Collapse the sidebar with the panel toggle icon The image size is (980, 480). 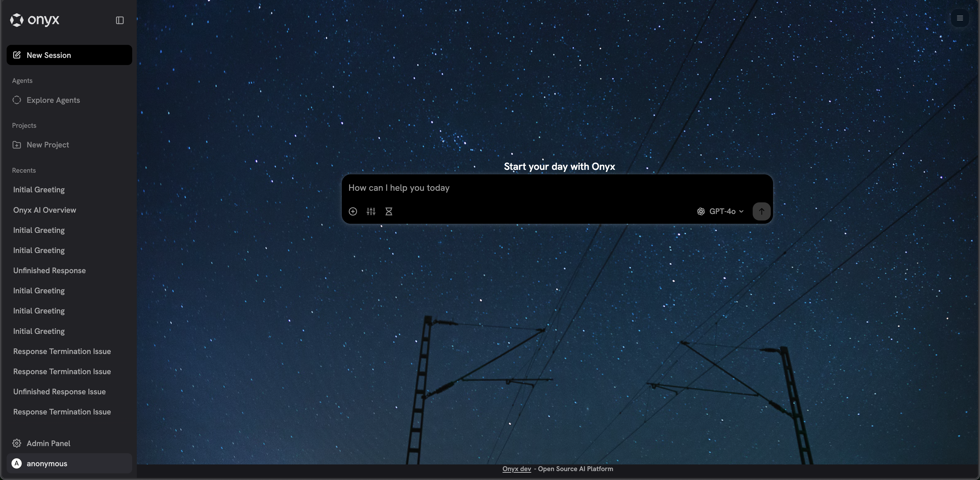click(119, 20)
